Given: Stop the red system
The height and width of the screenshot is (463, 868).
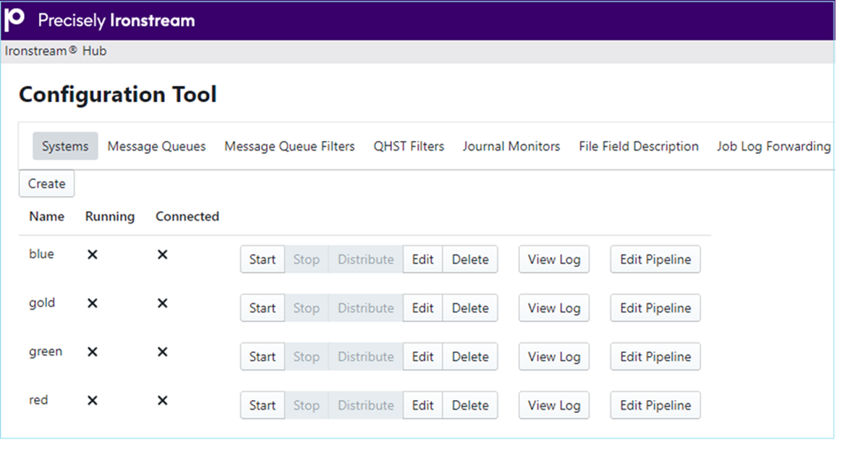Looking at the screenshot, I should pyautogui.click(x=306, y=405).
